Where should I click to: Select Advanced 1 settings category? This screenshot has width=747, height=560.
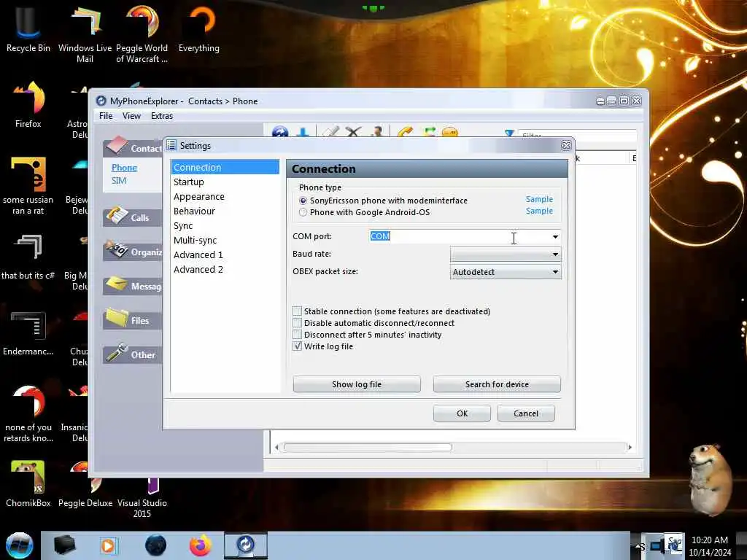[225, 254]
